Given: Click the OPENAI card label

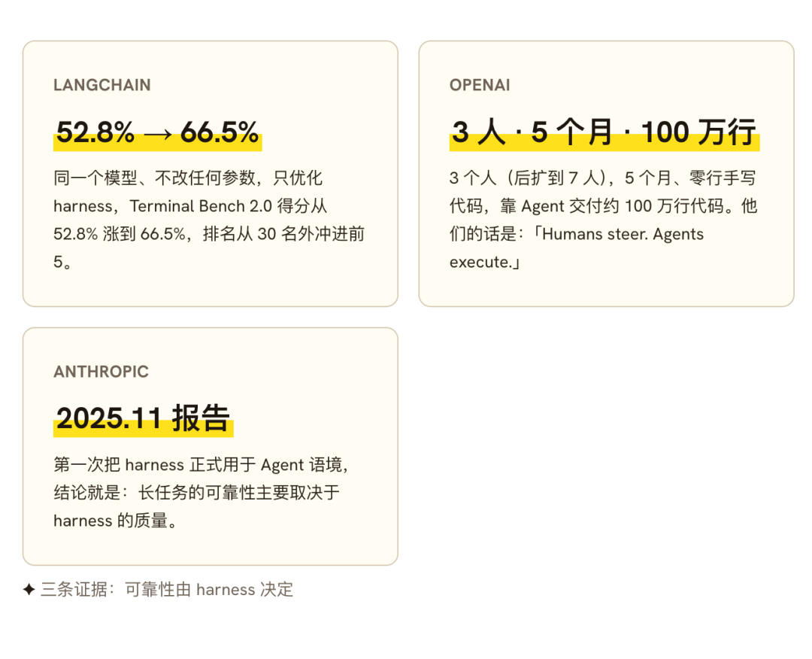Looking at the screenshot, I should [480, 85].
